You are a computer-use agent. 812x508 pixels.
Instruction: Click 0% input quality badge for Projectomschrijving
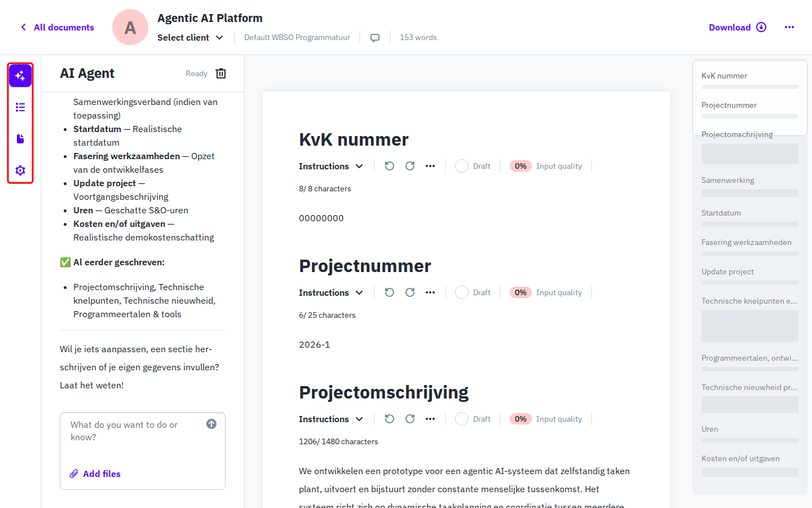coord(520,419)
